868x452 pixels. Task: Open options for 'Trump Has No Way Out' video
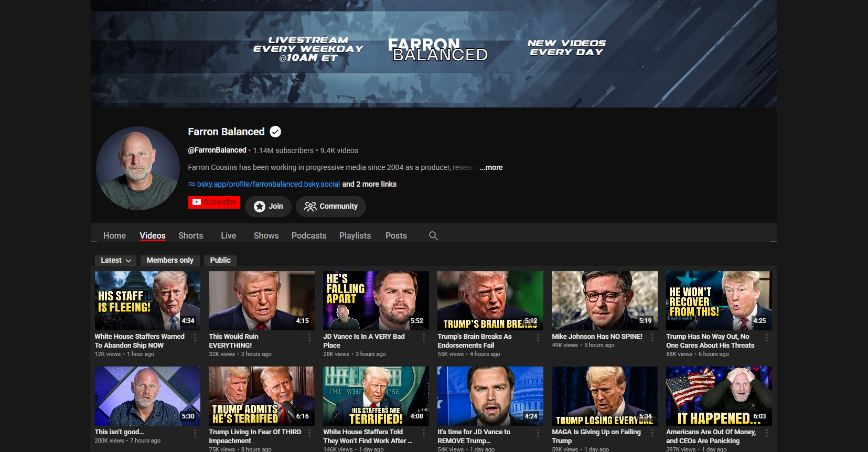pyautogui.click(x=767, y=338)
